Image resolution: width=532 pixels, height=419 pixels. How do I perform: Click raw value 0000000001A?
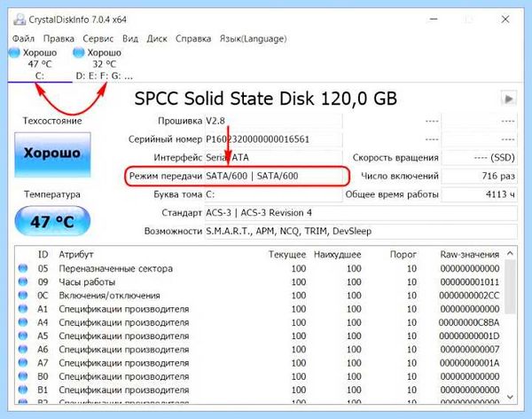pyautogui.click(x=470, y=363)
